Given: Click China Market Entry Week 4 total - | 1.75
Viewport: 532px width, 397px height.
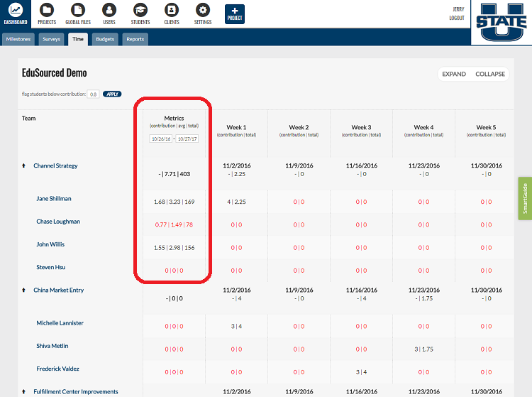Looking at the screenshot, I should 423,298.
